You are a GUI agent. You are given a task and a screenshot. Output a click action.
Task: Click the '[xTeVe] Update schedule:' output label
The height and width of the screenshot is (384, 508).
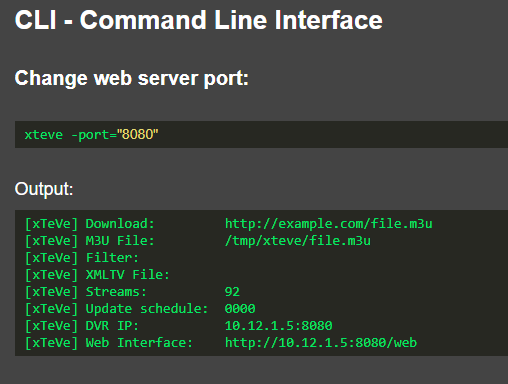117,309
